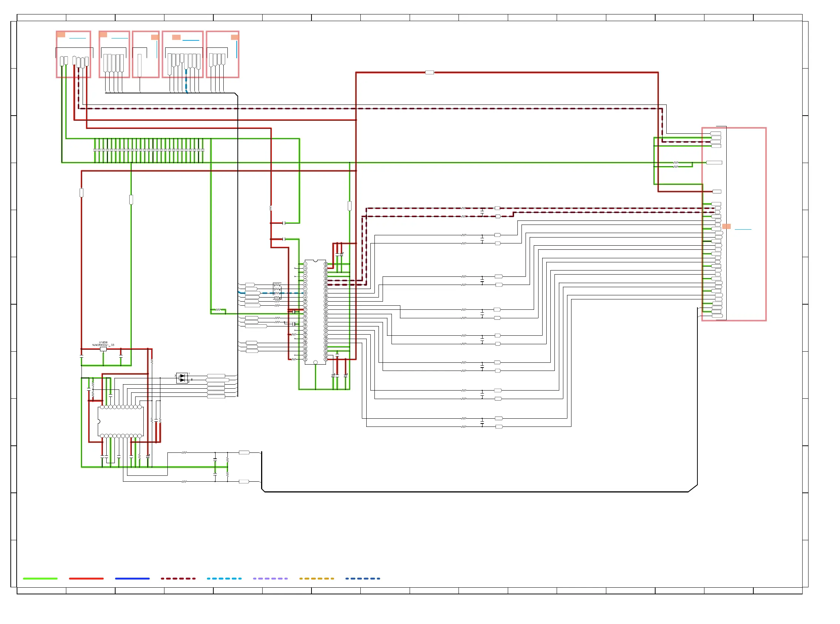Select the top connector box with cyan dashed pin

point(183,54)
